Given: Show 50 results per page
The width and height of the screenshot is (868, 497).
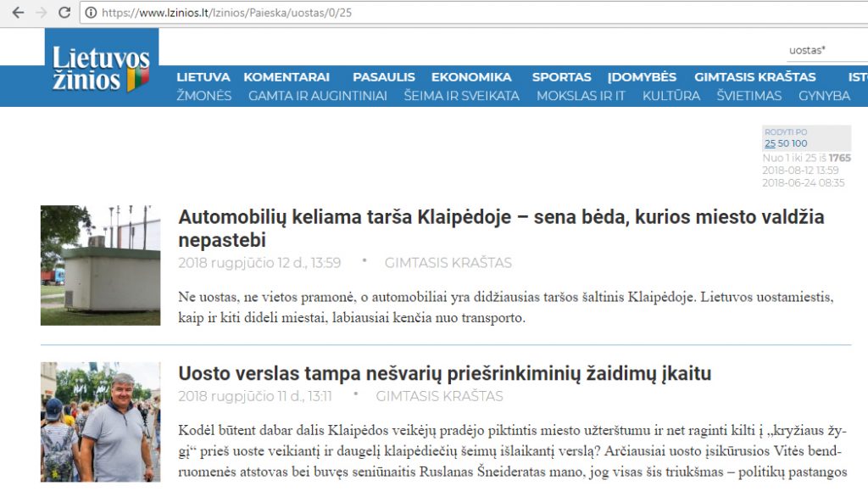Looking at the screenshot, I should coord(783,143).
